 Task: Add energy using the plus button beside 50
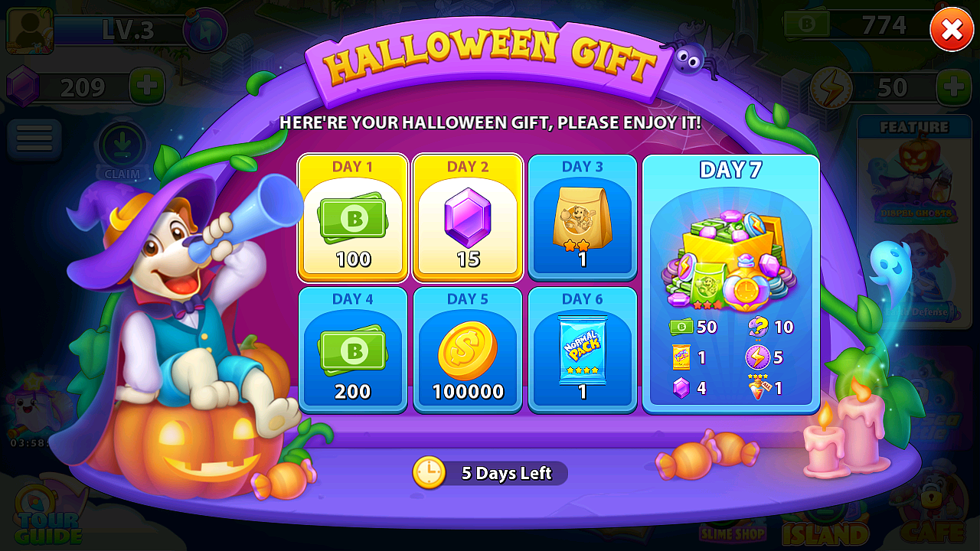955,86
